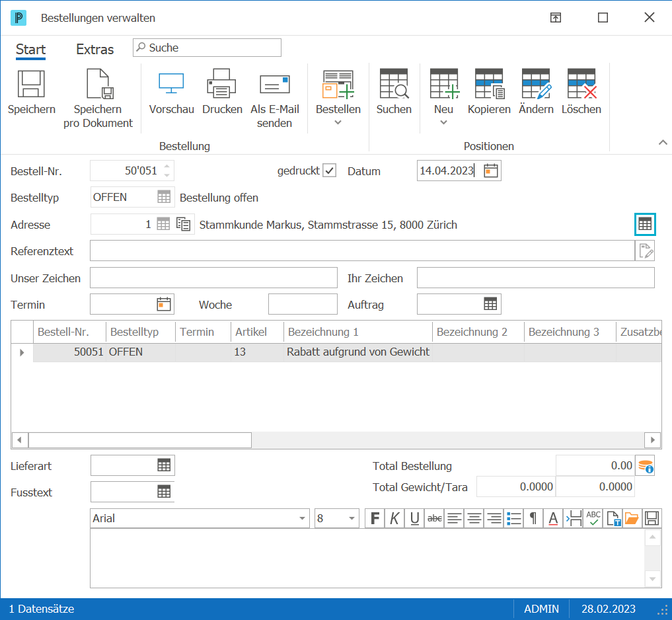Click the address copy icon
Viewport: 672px width, 620px height.
pyautogui.click(x=184, y=224)
